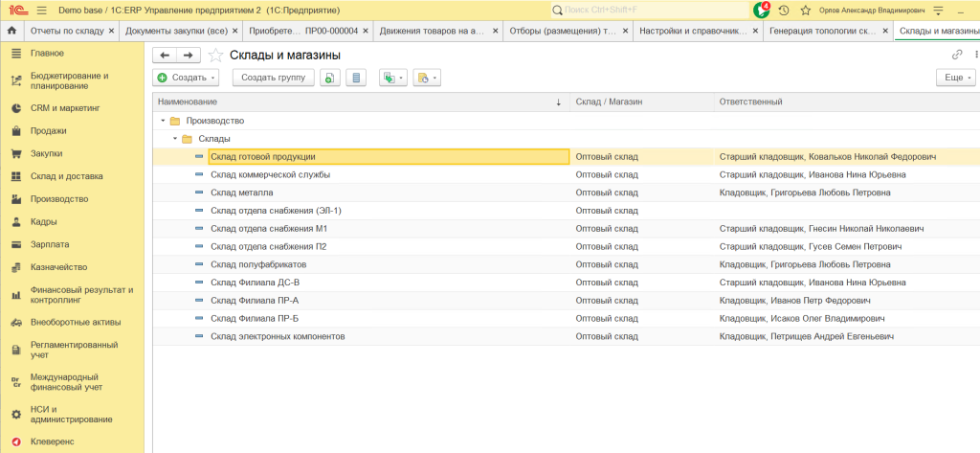Open the main menu hamburger icon

[x=42, y=11]
